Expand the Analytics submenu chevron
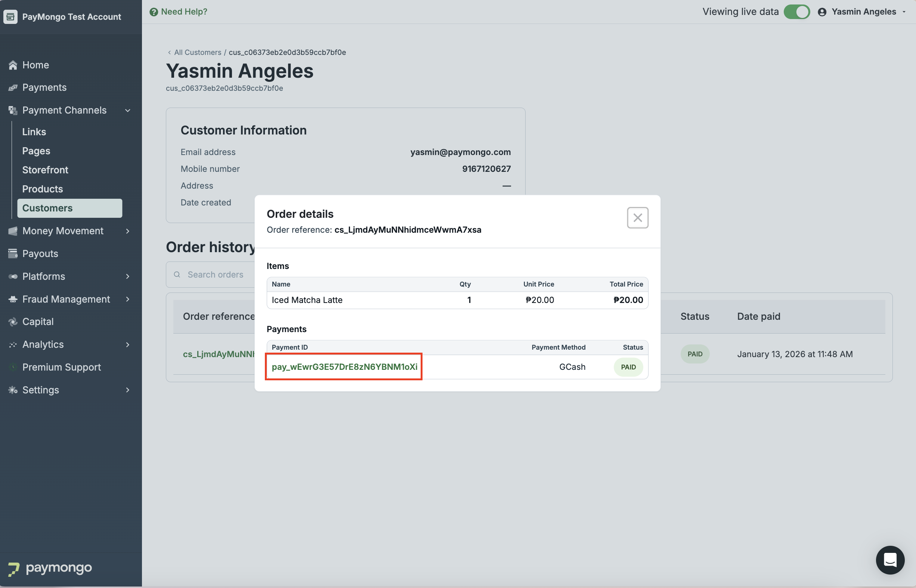 pyautogui.click(x=128, y=345)
